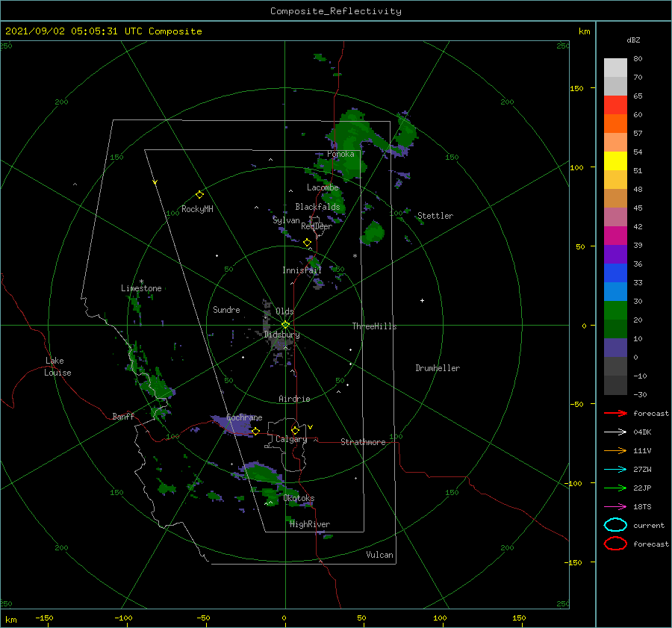This screenshot has width=672, height=628.
Task: Click the red forecast ellipse icon
Action: pyautogui.click(x=615, y=544)
